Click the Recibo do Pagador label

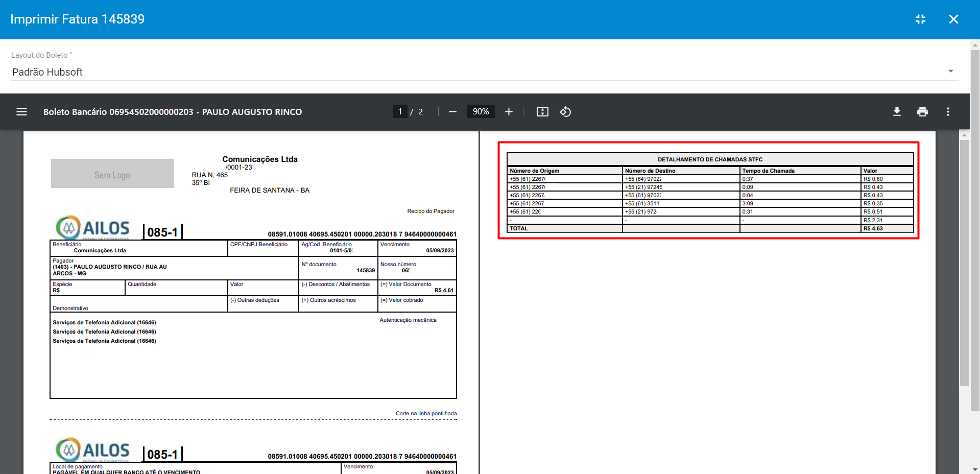click(431, 211)
